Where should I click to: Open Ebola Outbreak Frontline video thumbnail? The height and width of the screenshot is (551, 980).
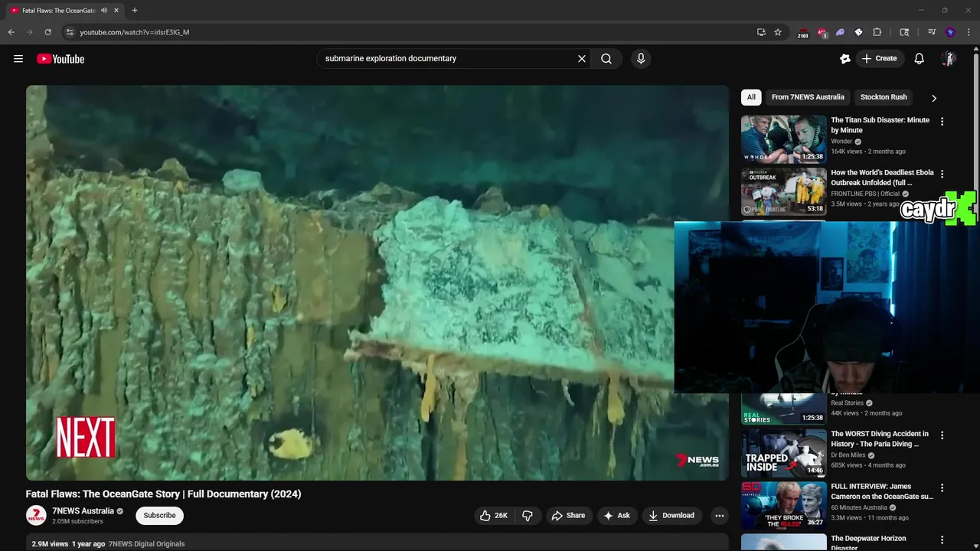(783, 192)
